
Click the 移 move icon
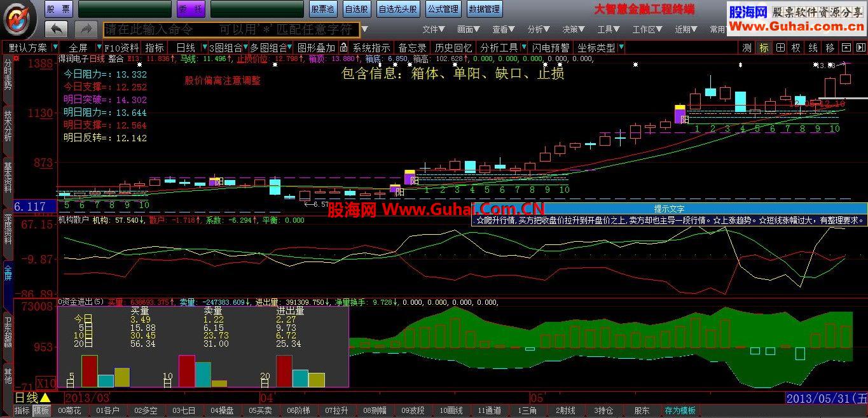pos(830,48)
